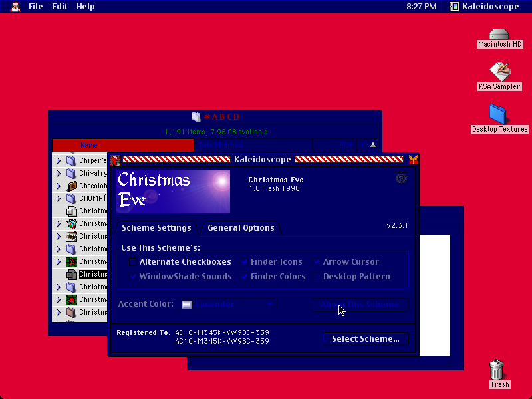Toggle the Finder Icons checkbox
The height and width of the screenshot is (399, 532).
click(x=244, y=262)
